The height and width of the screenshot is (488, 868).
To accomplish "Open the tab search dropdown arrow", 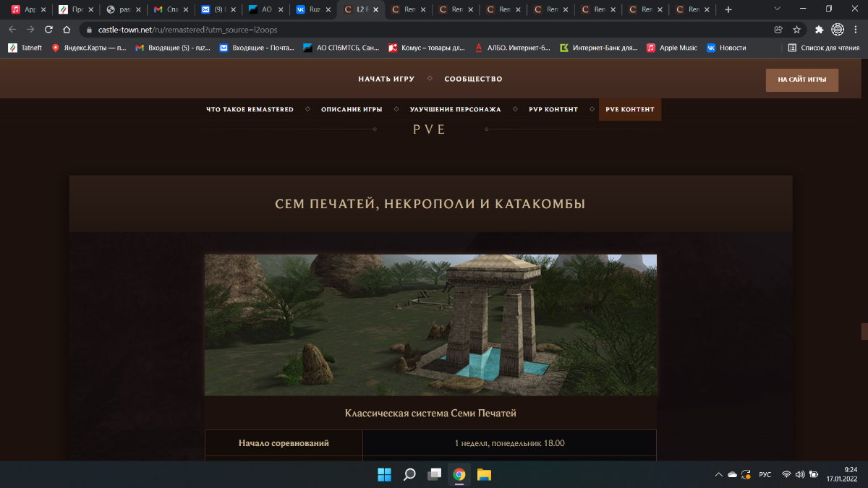I will (778, 9).
